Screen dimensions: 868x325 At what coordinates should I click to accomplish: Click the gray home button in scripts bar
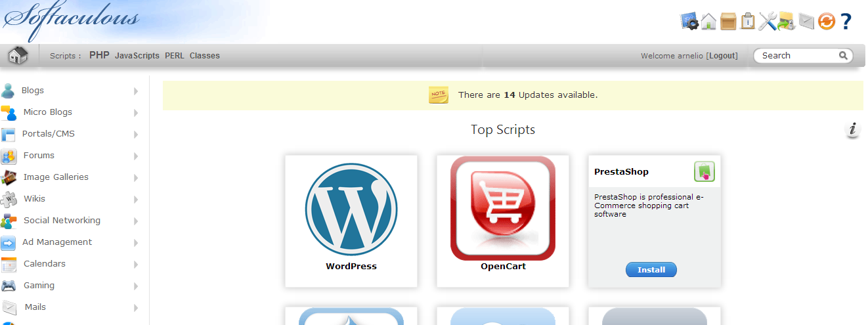point(18,55)
